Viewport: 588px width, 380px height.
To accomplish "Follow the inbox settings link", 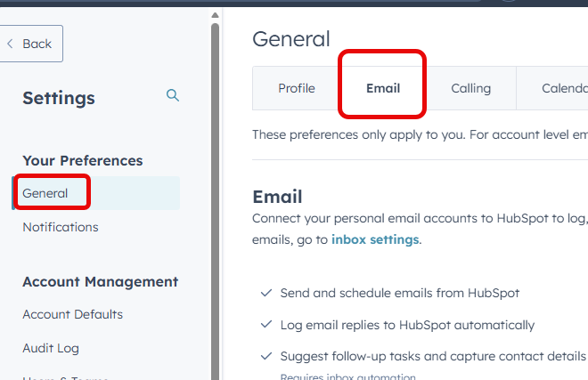I will tap(374, 239).
